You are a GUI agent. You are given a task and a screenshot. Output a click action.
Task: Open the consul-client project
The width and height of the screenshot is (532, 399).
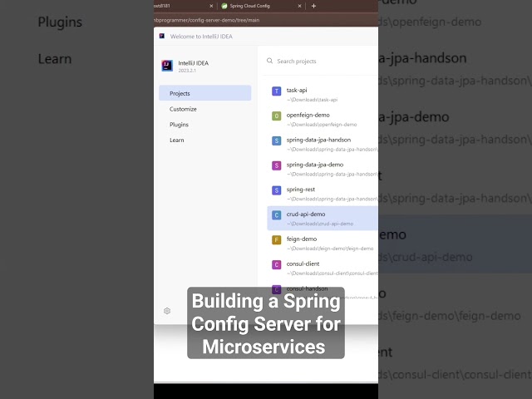(x=323, y=268)
